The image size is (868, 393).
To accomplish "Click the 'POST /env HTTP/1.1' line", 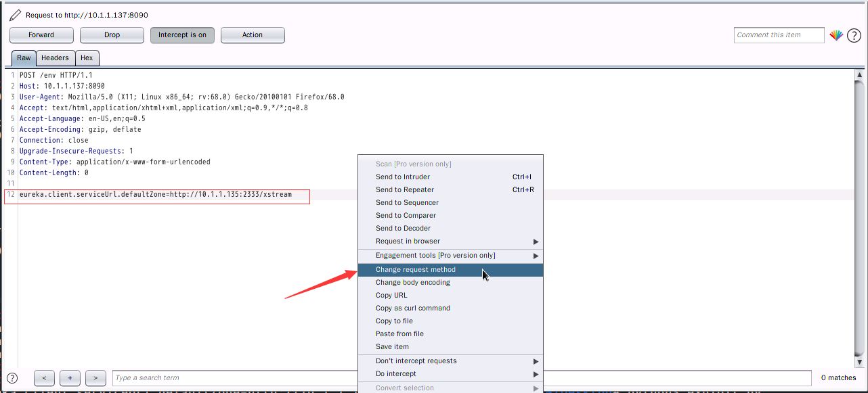I will click(x=56, y=75).
